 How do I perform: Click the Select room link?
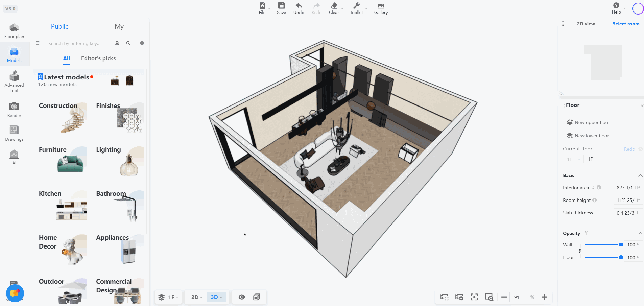626,24
